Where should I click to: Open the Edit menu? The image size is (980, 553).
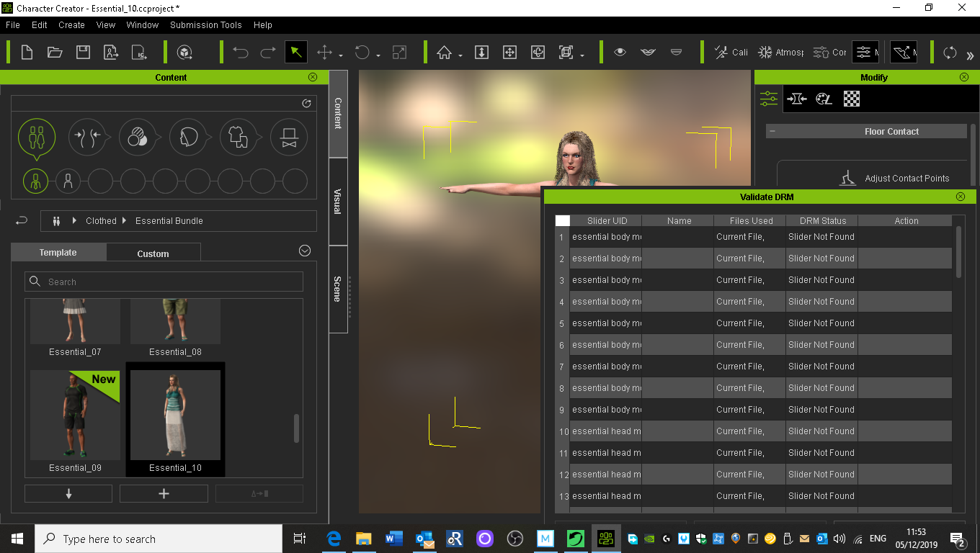tap(40, 24)
